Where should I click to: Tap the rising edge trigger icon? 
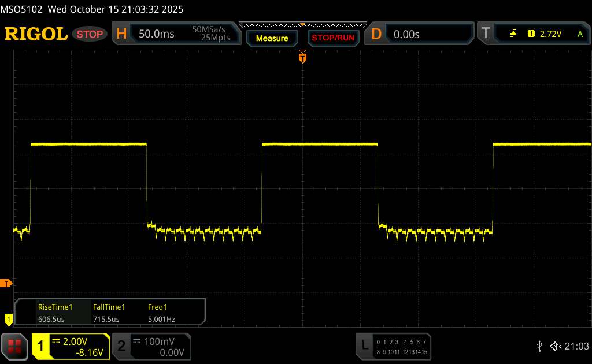click(x=513, y=34)
